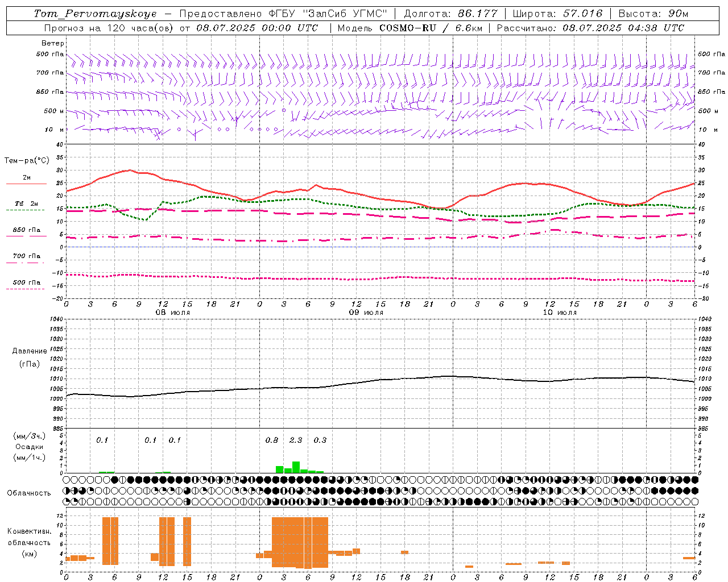Viewport: 728px width, 582px height.
Task: Click the forecast start time 08.07.2025 00:00 UTC
Action: (x=257, y=28)
